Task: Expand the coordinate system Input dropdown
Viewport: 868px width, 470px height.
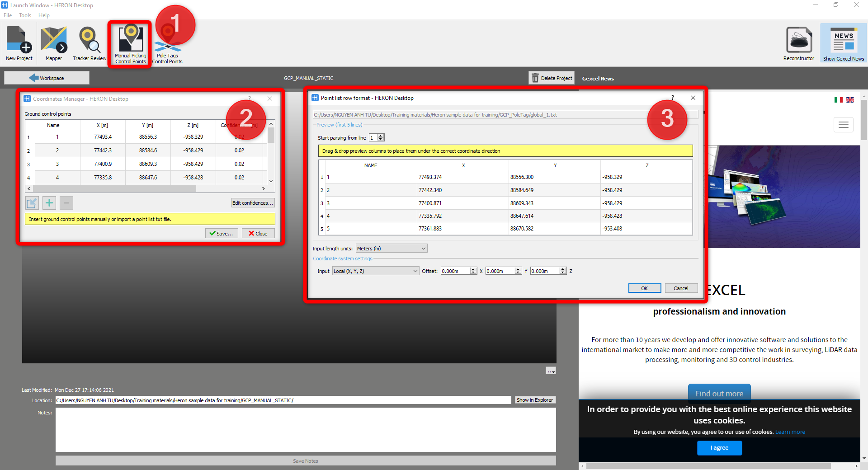Action: (375, 271)
